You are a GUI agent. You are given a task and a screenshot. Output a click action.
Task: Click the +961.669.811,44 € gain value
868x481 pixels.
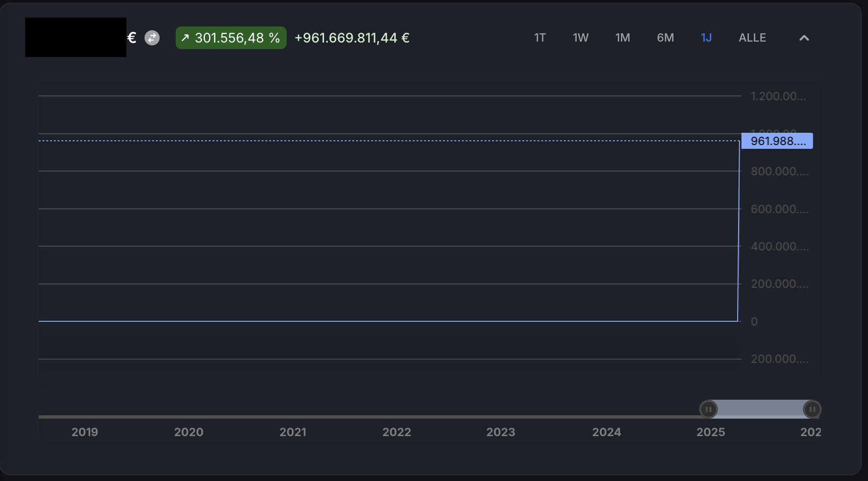click(x=352, y=38)
